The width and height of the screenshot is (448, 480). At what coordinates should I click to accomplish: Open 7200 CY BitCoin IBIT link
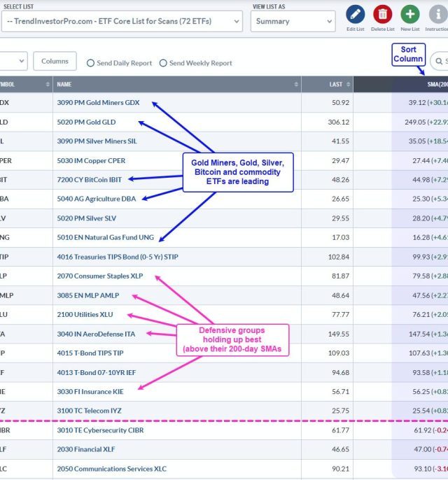coord(89,180)
